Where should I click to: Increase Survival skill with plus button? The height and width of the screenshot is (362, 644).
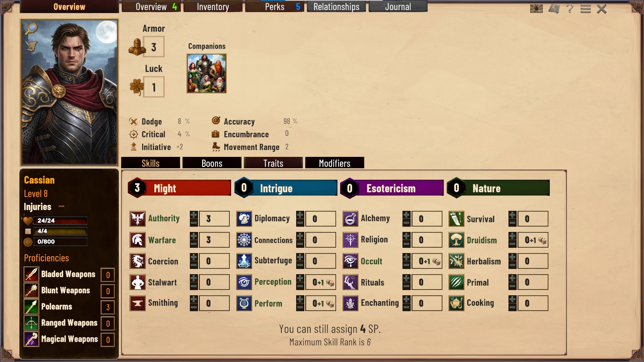coord(513,215)
